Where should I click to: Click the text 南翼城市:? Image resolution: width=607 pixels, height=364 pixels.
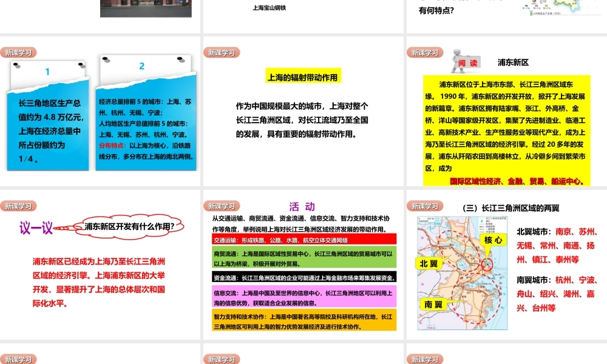point(534,280)
